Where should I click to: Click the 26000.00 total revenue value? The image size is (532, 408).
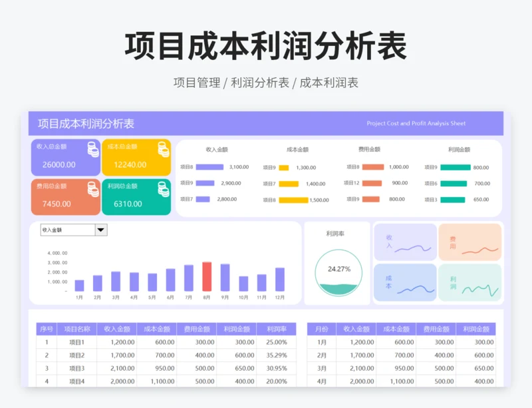point(59,165)
